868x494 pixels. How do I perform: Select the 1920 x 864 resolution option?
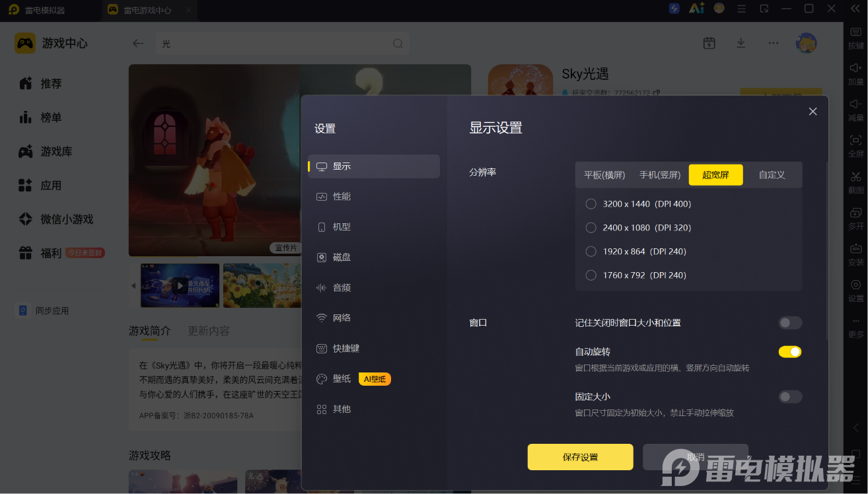[591, 252]
